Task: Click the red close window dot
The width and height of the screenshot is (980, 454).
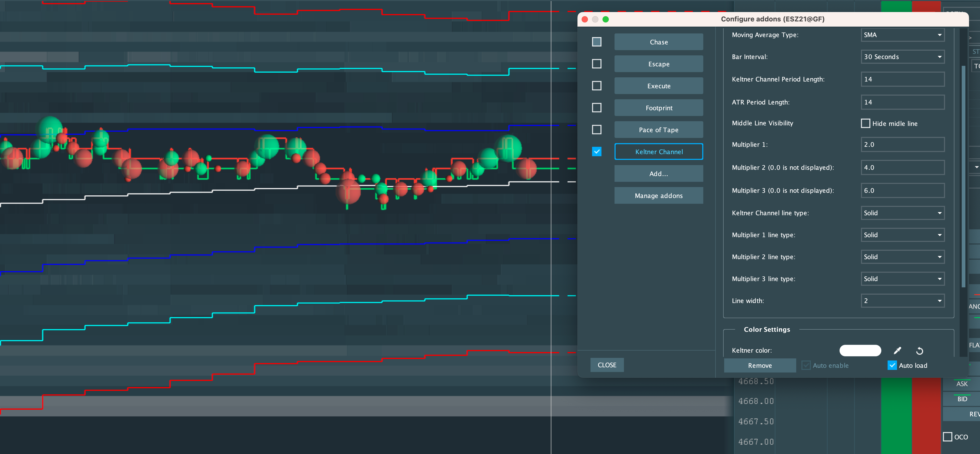Action: click(x=585, y=19)
